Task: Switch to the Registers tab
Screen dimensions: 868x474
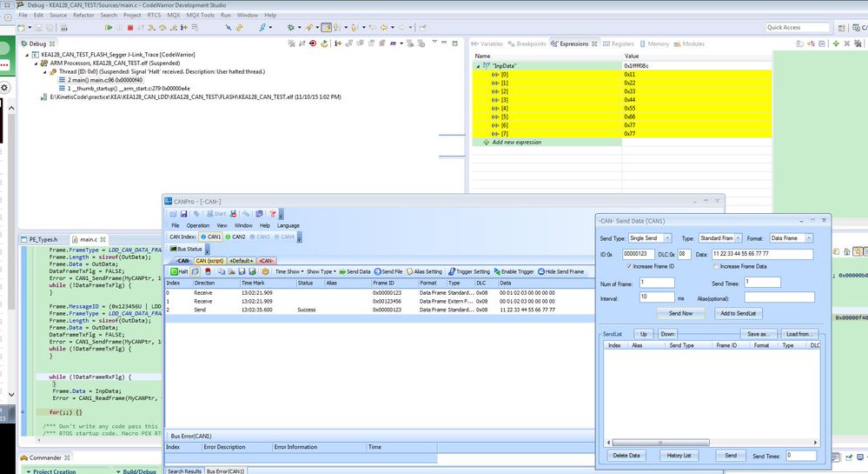Action: pyautogui.click(x=619, y=43)
